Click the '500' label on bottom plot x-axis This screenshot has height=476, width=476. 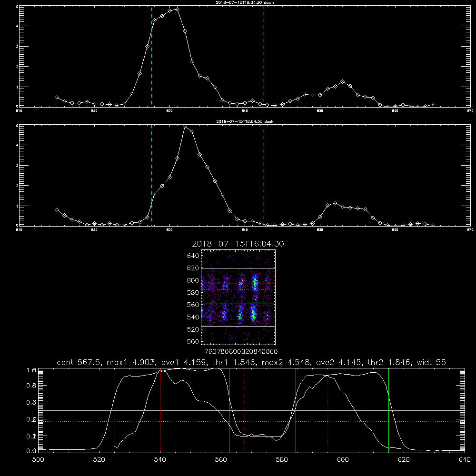point(38,460)
